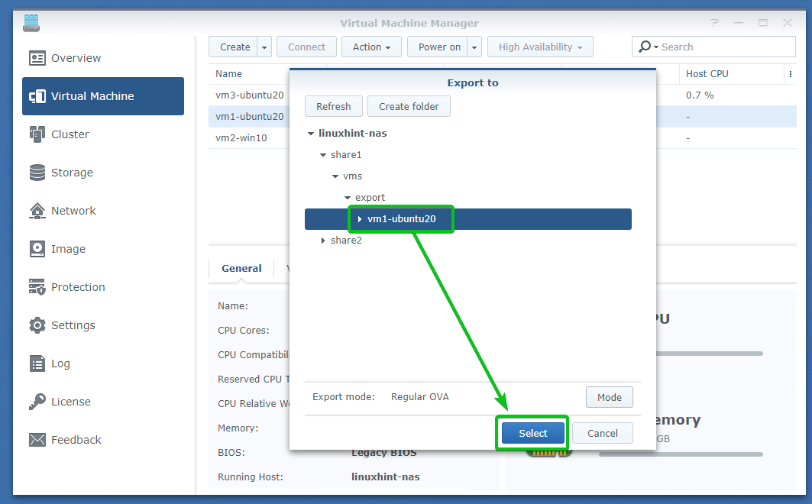Select the share2 folder label
Image resolution: width=812 pixels, height=504 pixels.
click(346, 241)
